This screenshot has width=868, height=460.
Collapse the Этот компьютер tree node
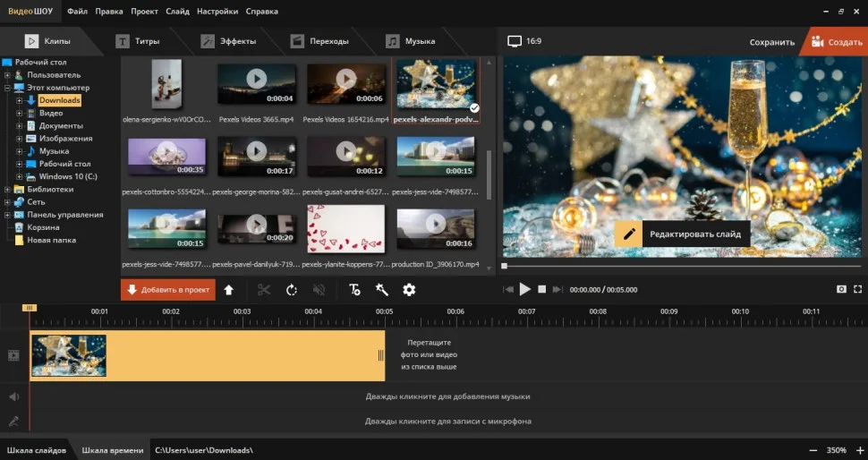[x=8, y=88]
